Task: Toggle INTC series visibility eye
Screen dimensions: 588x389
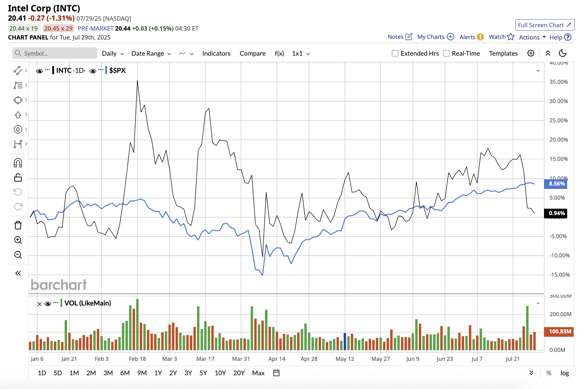Action: (40, 71)
